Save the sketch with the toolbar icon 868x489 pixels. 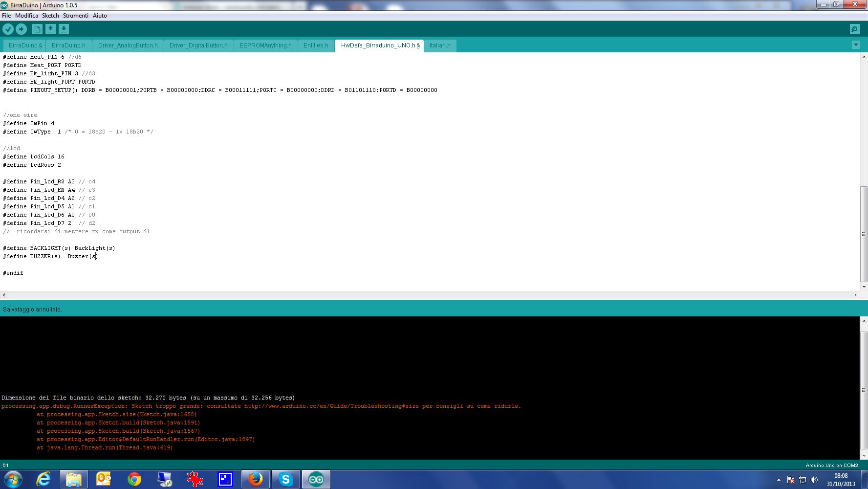[63, 29]
